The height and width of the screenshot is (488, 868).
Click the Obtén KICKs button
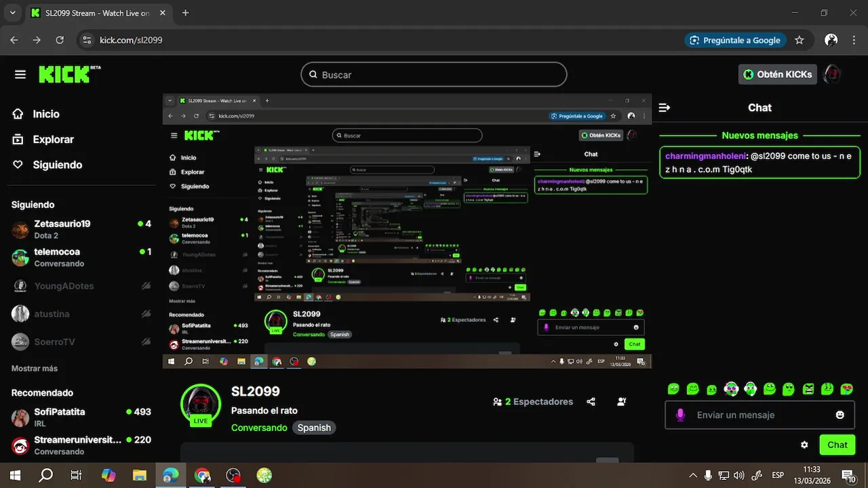[x=777, y=75]
